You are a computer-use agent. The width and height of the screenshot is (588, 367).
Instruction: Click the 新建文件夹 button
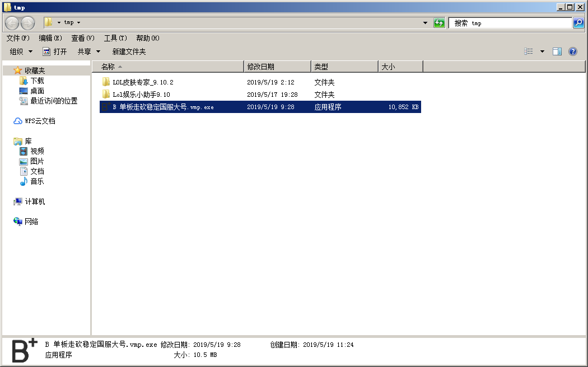(x=129, y=51)
